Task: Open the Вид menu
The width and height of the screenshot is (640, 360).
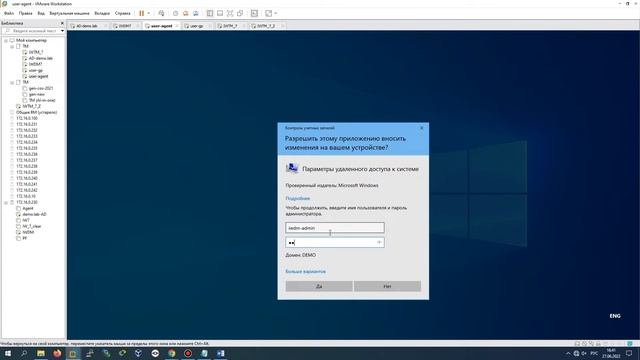Action: pyautogui.click(x=41, y=13)
